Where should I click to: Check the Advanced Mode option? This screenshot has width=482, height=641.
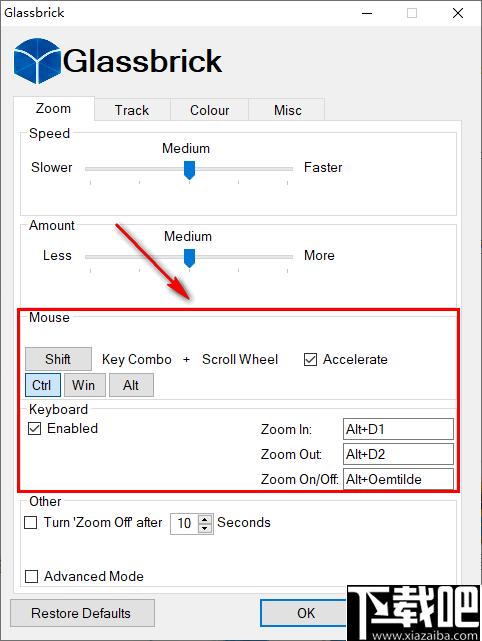[31, 576]
